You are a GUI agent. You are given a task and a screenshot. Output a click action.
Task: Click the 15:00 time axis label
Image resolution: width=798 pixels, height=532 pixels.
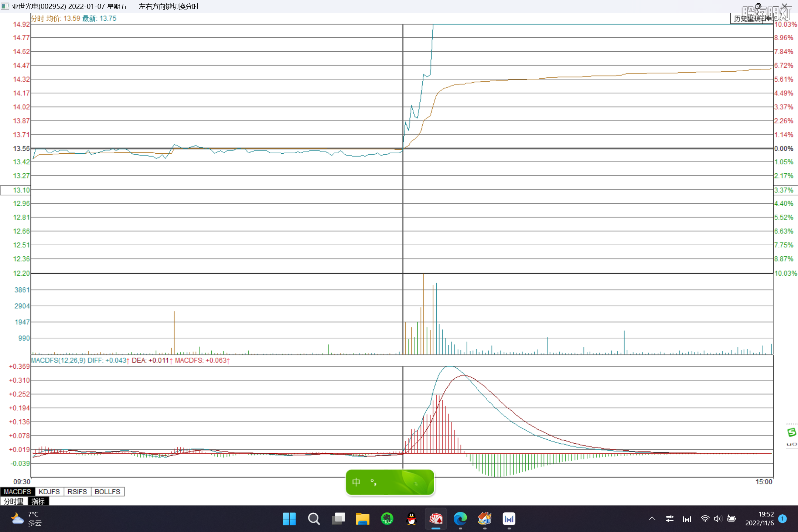(764, 482)
